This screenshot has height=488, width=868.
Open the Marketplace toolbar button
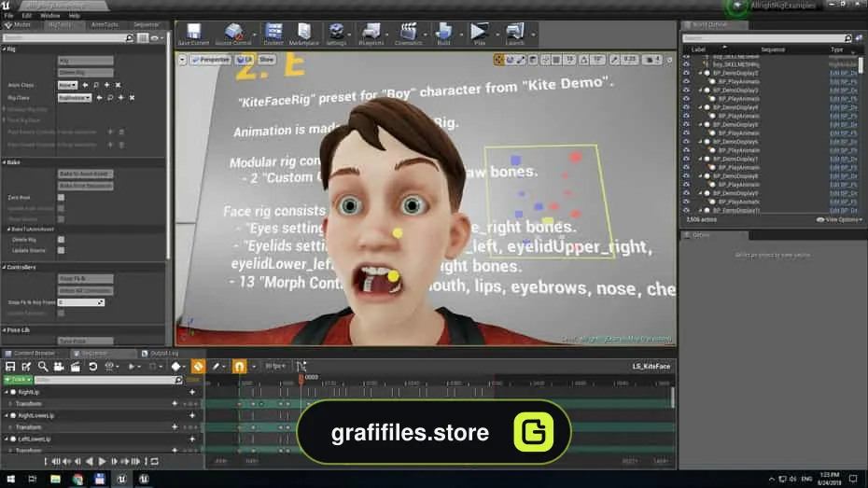tap(304, 35)
